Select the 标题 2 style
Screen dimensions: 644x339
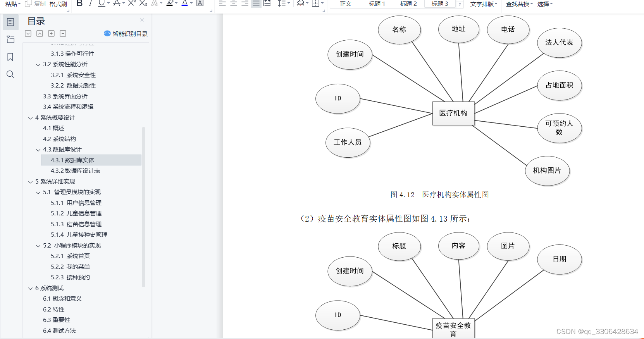[x=408, y=4]
